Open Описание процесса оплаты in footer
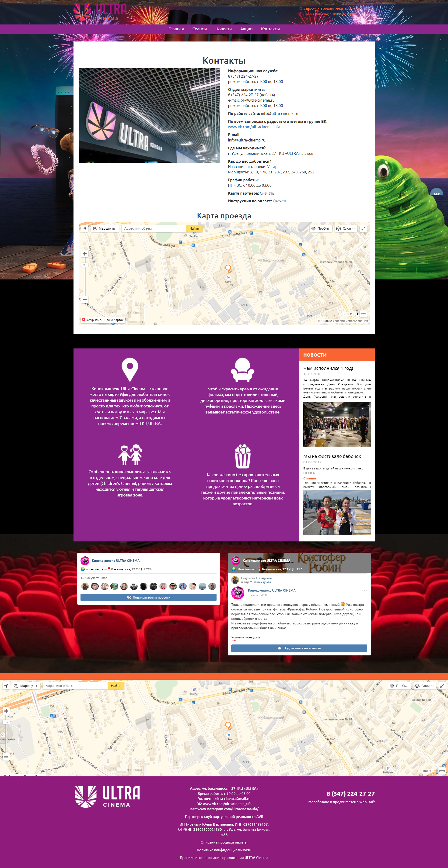This screenshot has width=448, height=868. click(224, 842)
